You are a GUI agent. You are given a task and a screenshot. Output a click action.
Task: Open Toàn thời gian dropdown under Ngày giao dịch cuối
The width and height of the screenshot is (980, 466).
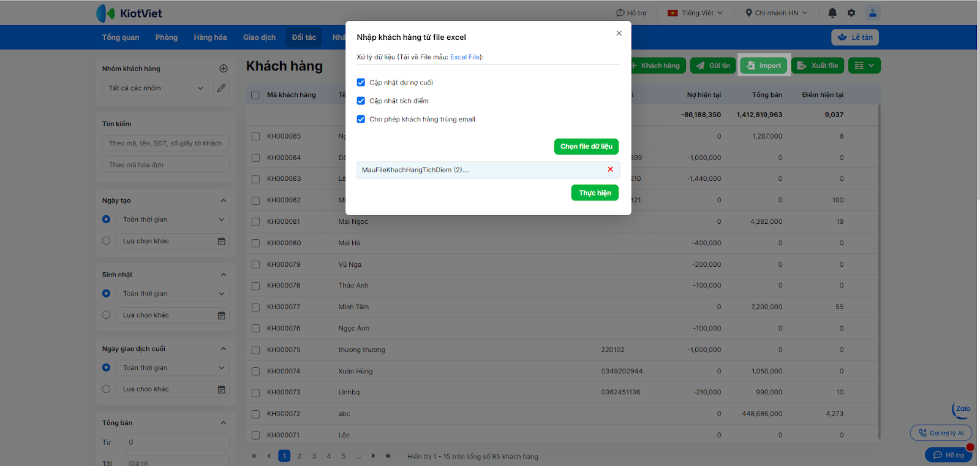(173, 368)
